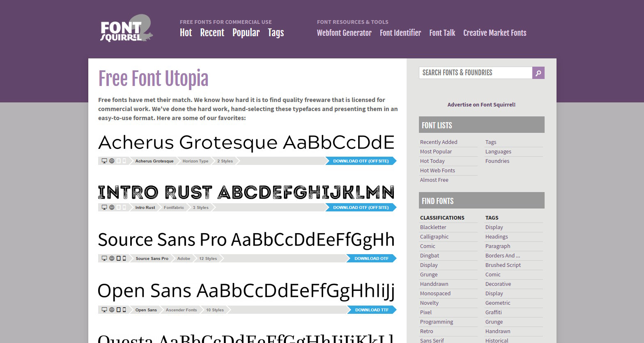Viewport: 644px width, 343px height.
Task: Open the Webfont Generator tool
Action: point(344,33)
